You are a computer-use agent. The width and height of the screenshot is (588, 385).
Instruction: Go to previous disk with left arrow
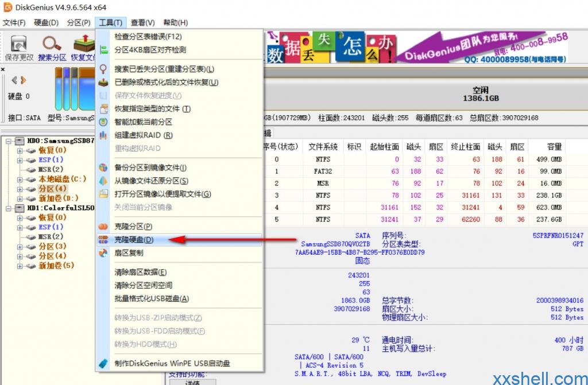(14, 80)
